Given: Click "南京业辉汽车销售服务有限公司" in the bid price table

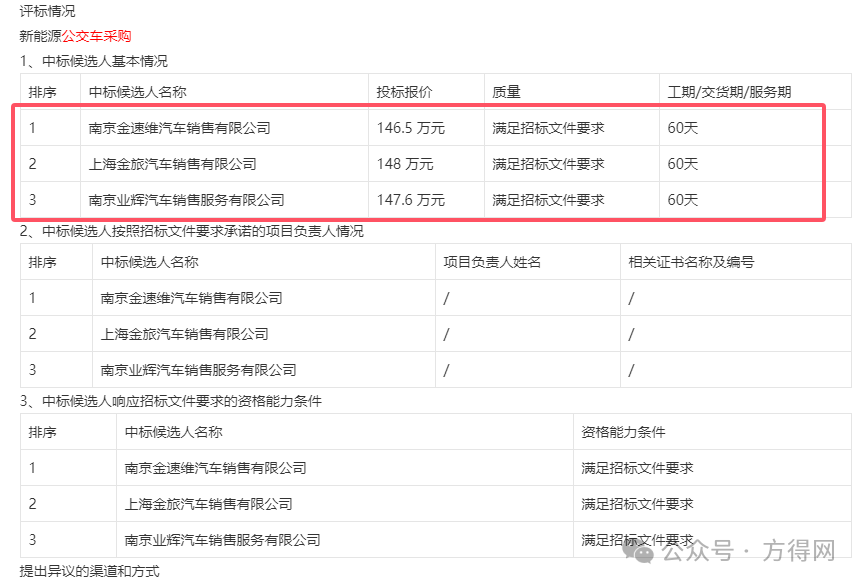Looking at the screenshot, I should [x=187, y=200].
